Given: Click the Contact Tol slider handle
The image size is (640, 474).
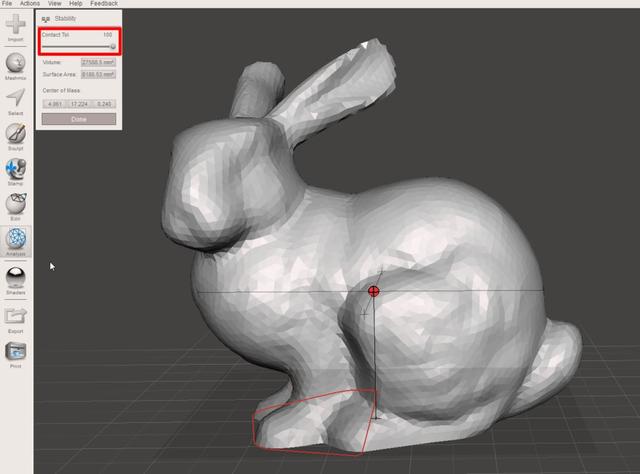Looking at the screenshot, I should coord(112,46).
